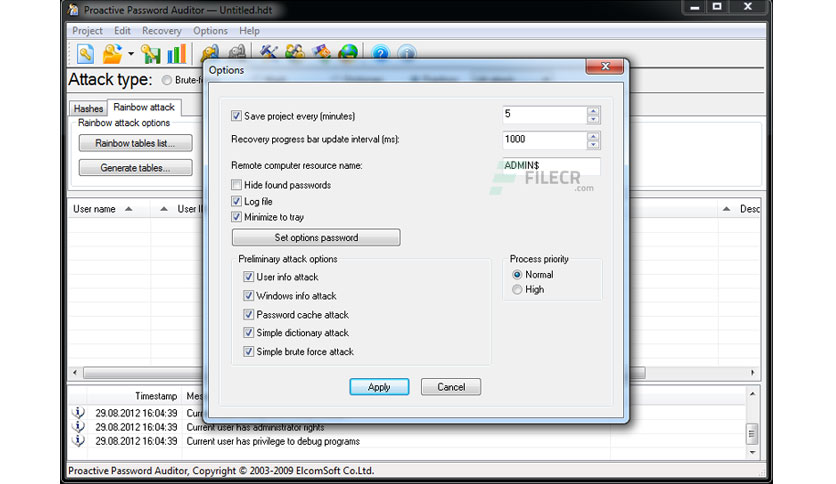Click the users with lock icon
Viewport: 836px width, 484px height.
click(295, 52)
